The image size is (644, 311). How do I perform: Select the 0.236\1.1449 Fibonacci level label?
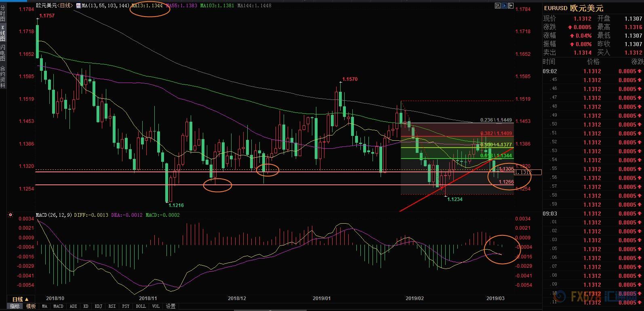[496, 120]
